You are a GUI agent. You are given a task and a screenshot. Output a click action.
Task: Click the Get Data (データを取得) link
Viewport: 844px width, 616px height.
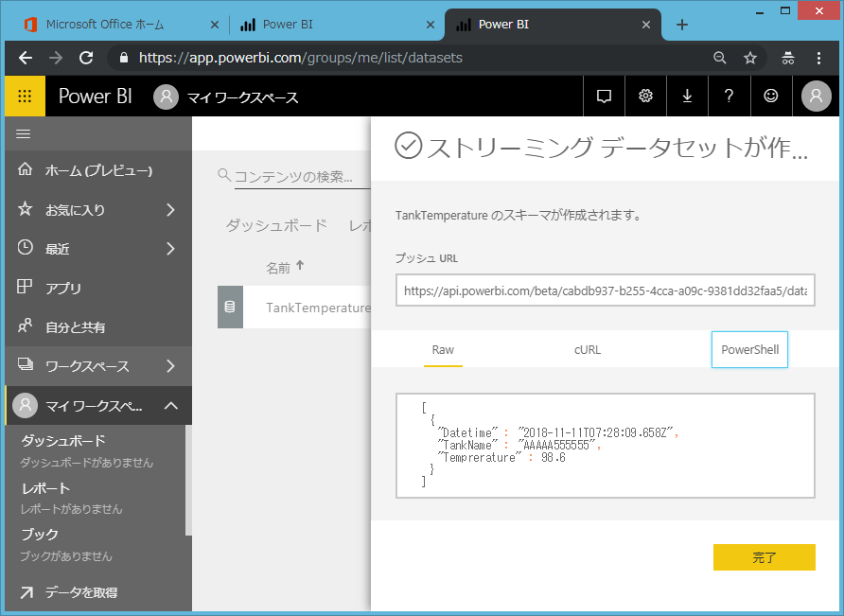[81, 593]
